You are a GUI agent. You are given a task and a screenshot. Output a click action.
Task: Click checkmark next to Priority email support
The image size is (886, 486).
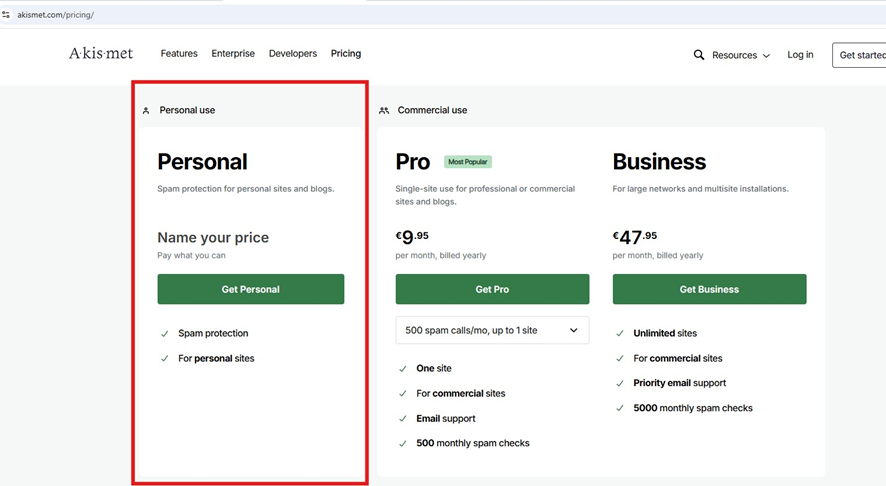point(620,383)
